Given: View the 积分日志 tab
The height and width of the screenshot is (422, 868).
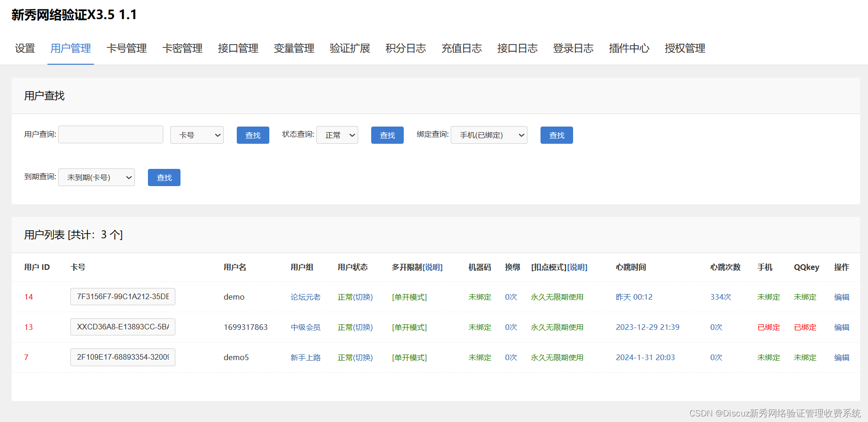Looking at the screenshot, I should [406, 48].
